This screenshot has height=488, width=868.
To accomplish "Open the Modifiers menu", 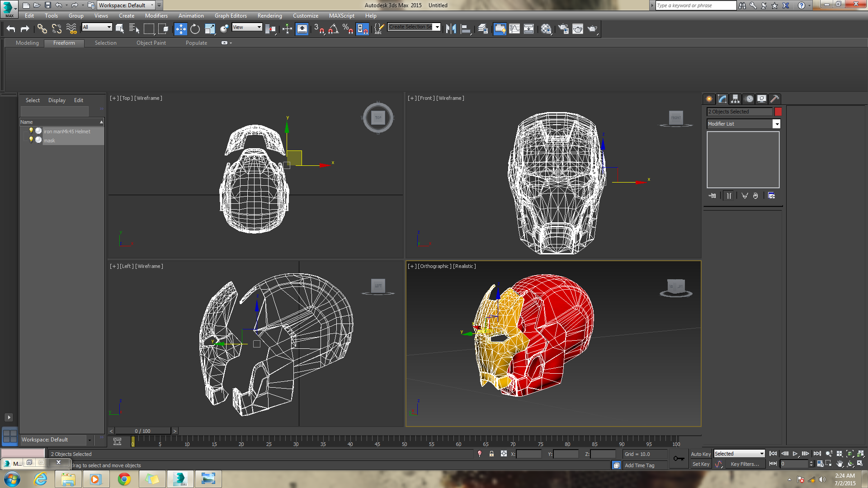I will (156, 16).
